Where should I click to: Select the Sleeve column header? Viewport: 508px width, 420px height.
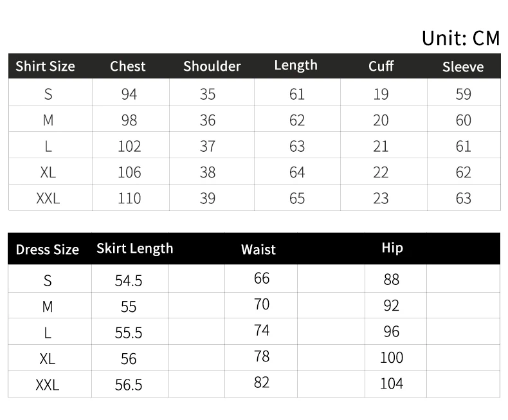pos(463,67)
